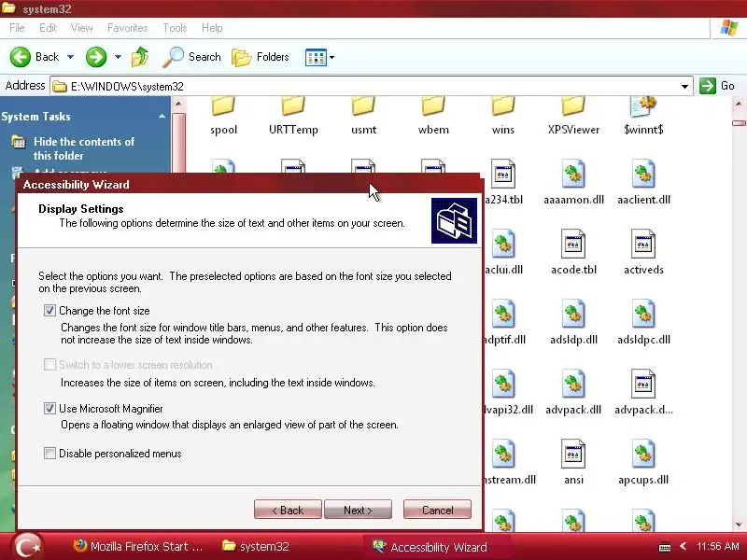Switch to Mozilla Firefox Start taskbar button
Viewport: 747px width, 560px height.
click(x=138, y=547)
